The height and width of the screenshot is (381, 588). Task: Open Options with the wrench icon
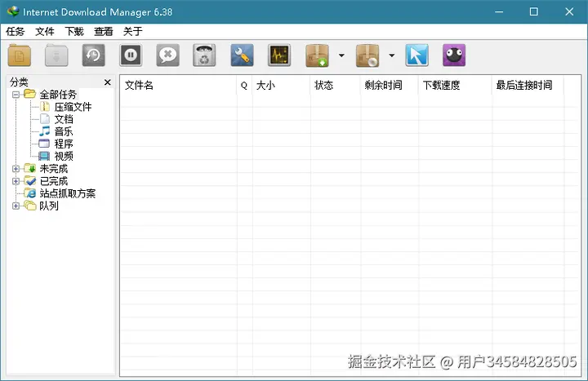coord(242,55)
